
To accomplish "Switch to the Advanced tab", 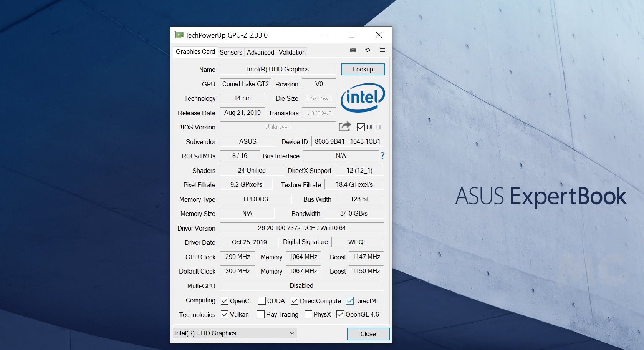I will tap(260, 52).
